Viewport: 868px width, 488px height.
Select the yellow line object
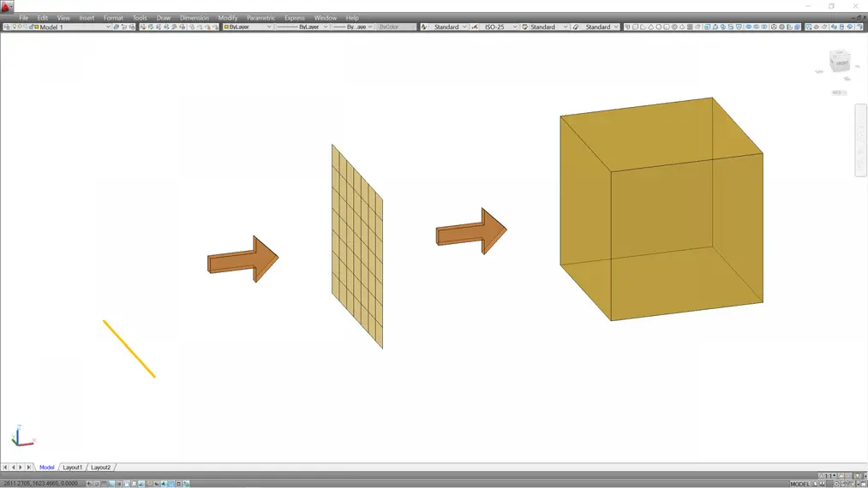point(129,349)
